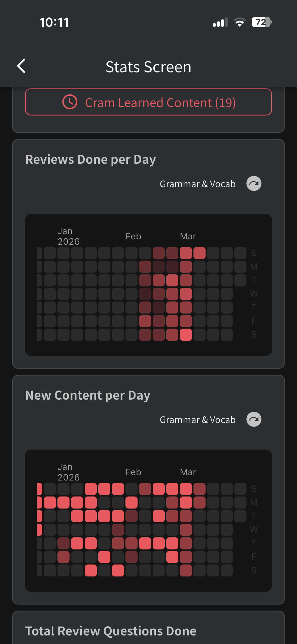Tap the Reviews Done per Day heading
The width and height of the screenshot is (297, 644).
click(x=90, y=159)
